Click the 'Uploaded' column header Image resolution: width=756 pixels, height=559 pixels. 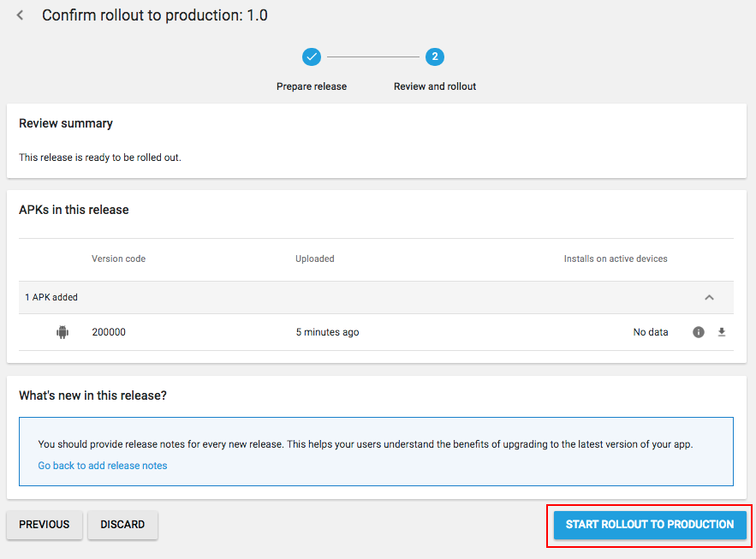tap(315, 259)
